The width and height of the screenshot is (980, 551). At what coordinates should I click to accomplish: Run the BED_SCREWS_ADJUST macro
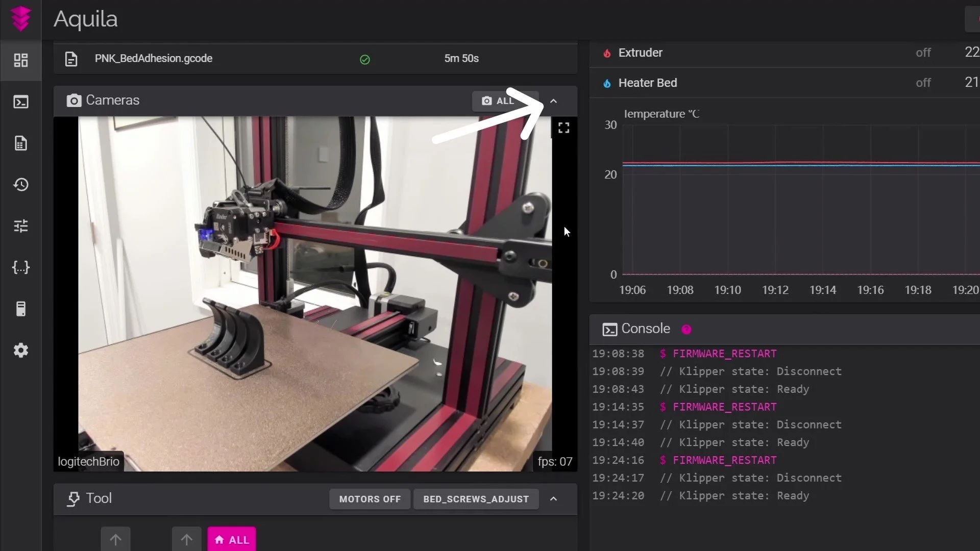(476, 499)
